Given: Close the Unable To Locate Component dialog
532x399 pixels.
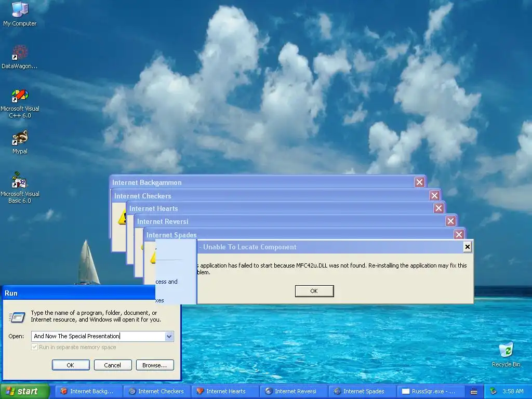Looking at the screenshot, I should [467, 247].
